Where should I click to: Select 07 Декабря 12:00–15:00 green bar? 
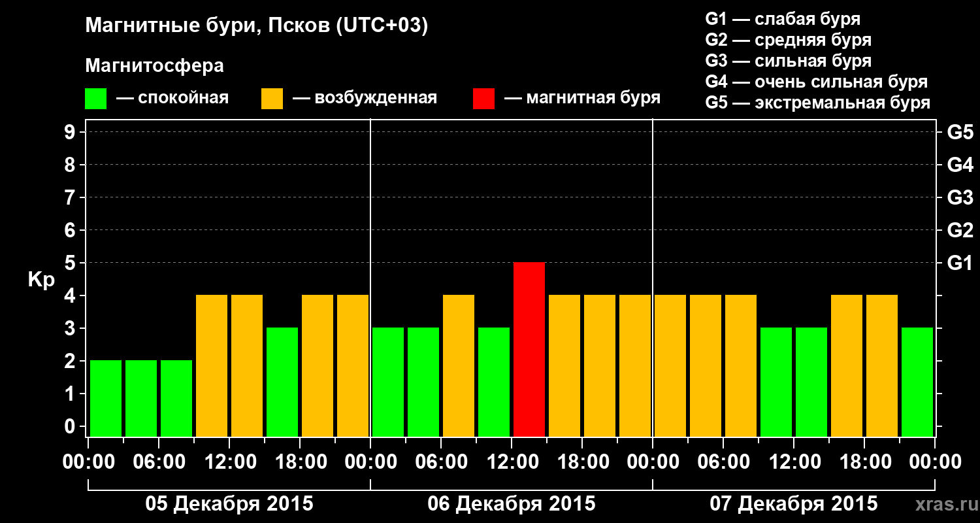point(811,382)
